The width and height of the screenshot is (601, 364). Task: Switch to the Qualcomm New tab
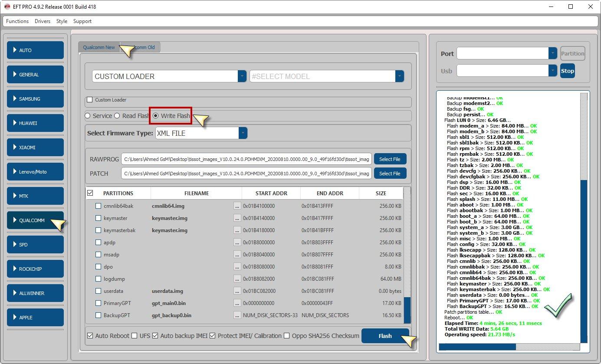click(x=99, y=47)
